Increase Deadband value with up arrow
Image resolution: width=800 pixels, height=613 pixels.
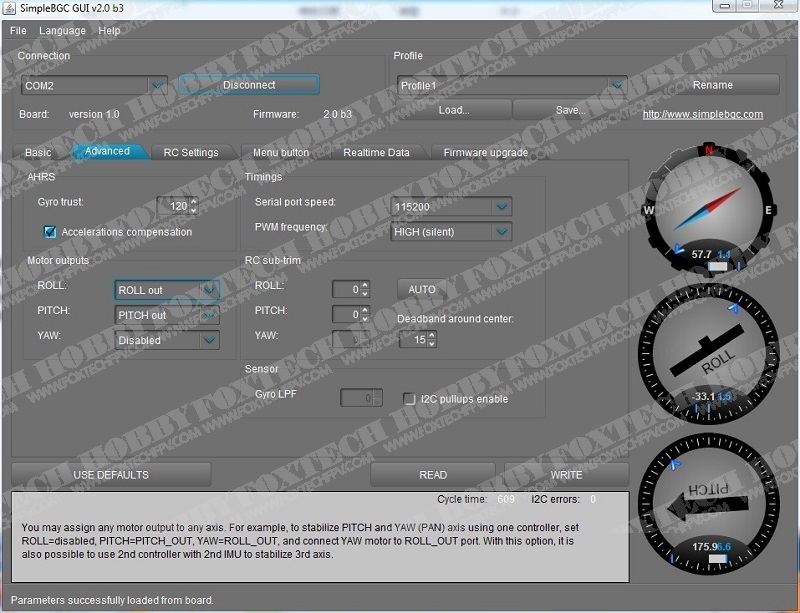(x=432, y=335)
